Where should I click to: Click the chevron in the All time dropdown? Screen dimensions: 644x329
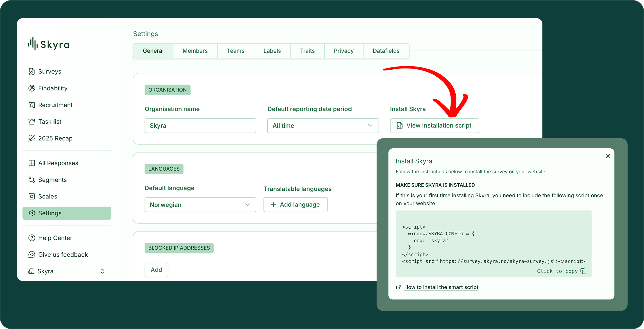pyautogui.click(x=370, y=125)
